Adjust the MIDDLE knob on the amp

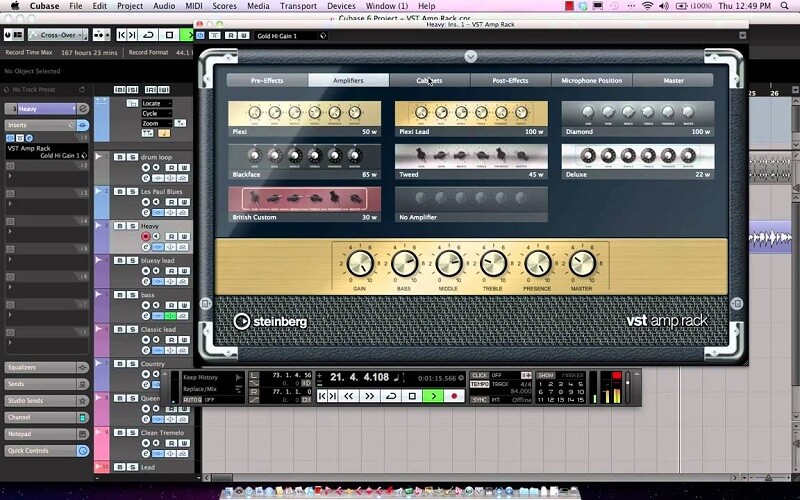coord(448,264)
